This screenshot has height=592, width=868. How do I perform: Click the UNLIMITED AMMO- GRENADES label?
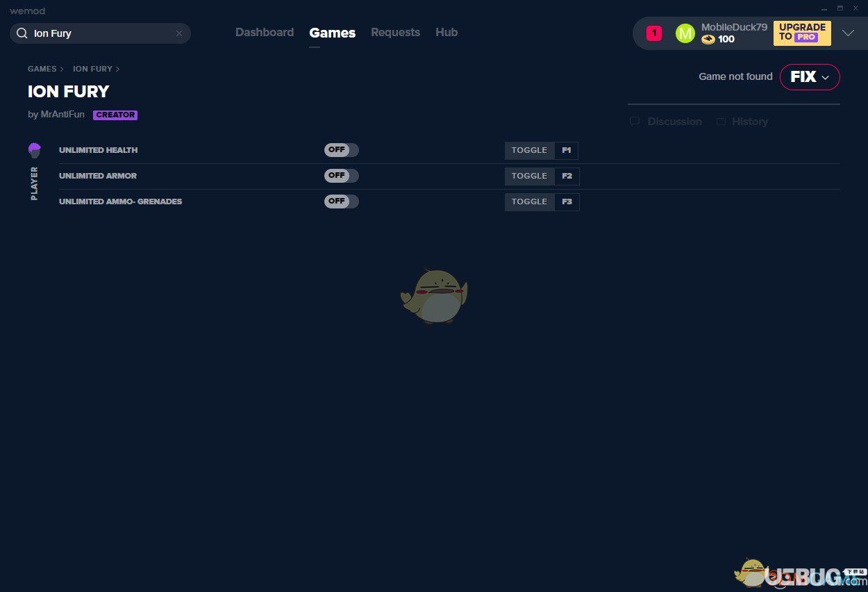point(120,202)
